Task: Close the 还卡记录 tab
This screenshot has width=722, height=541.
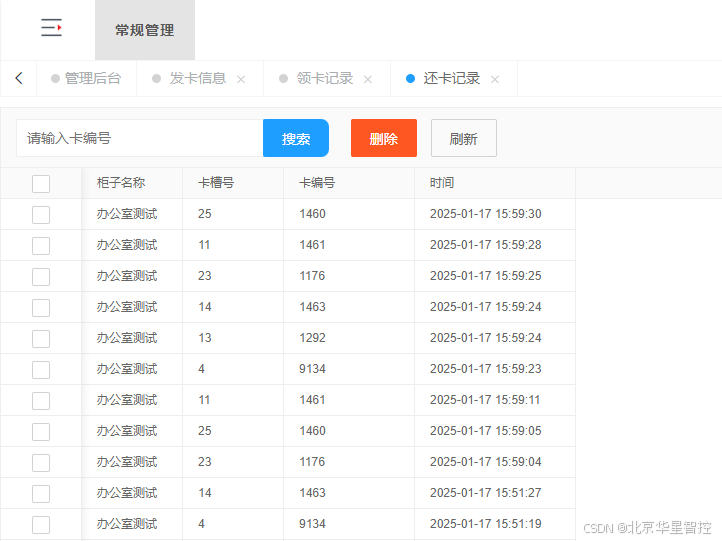Action: [495, 79]
